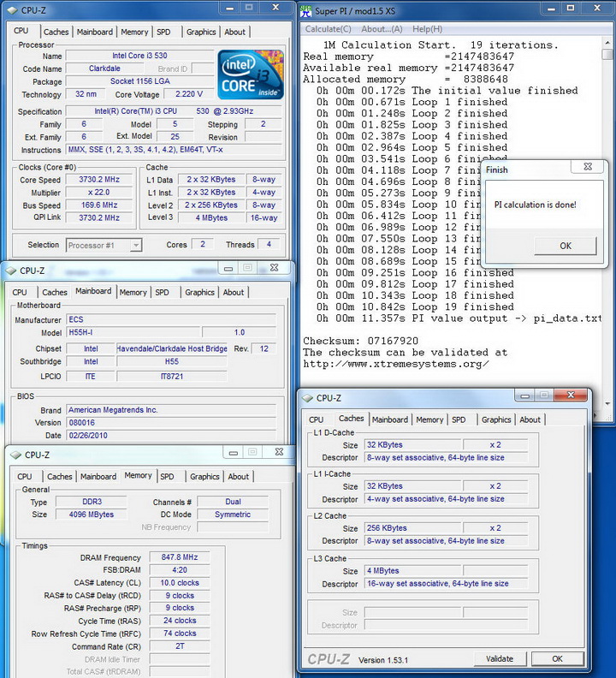Select Memory tab in the Caches CPU-Z window
This screenshot has width=616, height=678.
point(429,419)
